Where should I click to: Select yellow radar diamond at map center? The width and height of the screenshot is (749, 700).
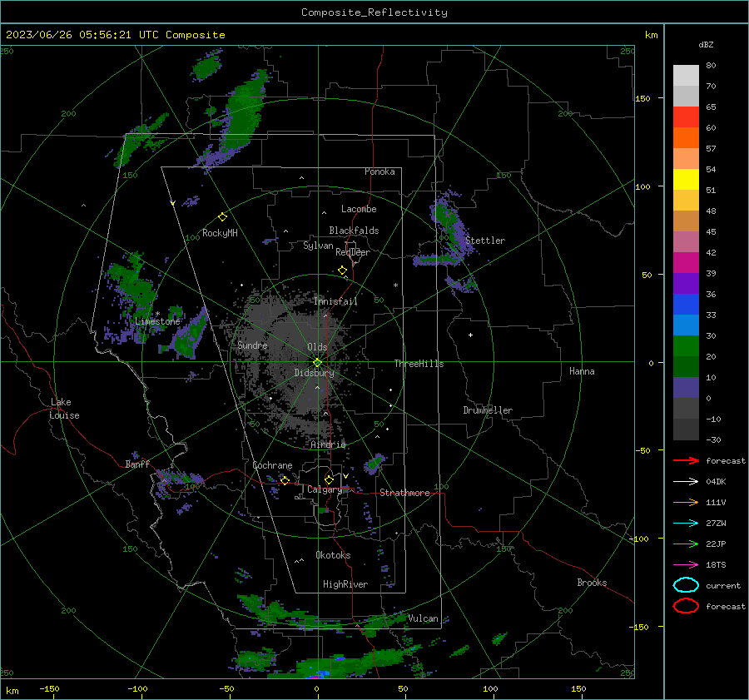click(x=318, y=362)
